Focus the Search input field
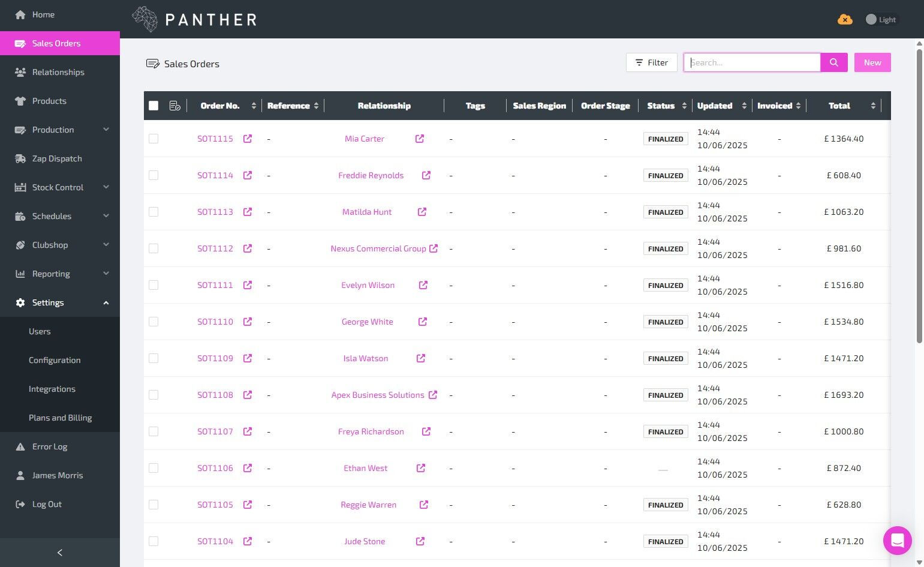Viewport: 924px width, 567px height. click(752, 62)
